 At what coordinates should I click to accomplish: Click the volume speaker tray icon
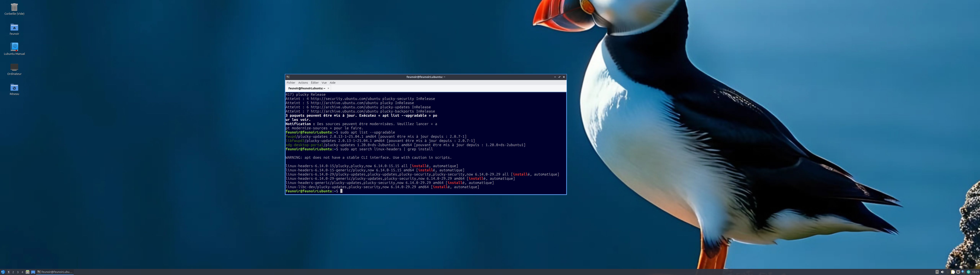tap(942, 272)
